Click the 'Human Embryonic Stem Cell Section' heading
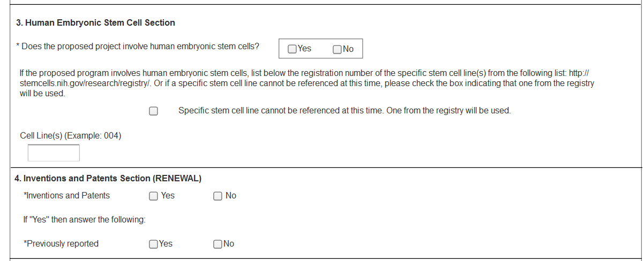The height and width of the screenshot is (261, 644). [x=95, y=23]
